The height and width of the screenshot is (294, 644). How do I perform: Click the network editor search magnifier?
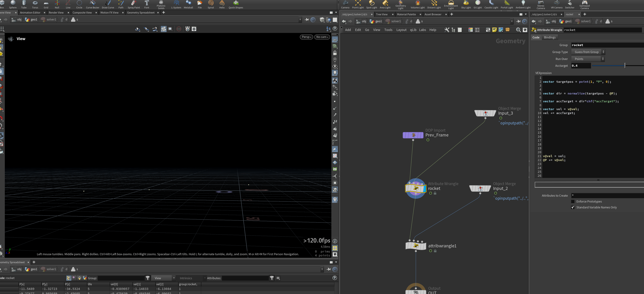[x=518, y=30]
